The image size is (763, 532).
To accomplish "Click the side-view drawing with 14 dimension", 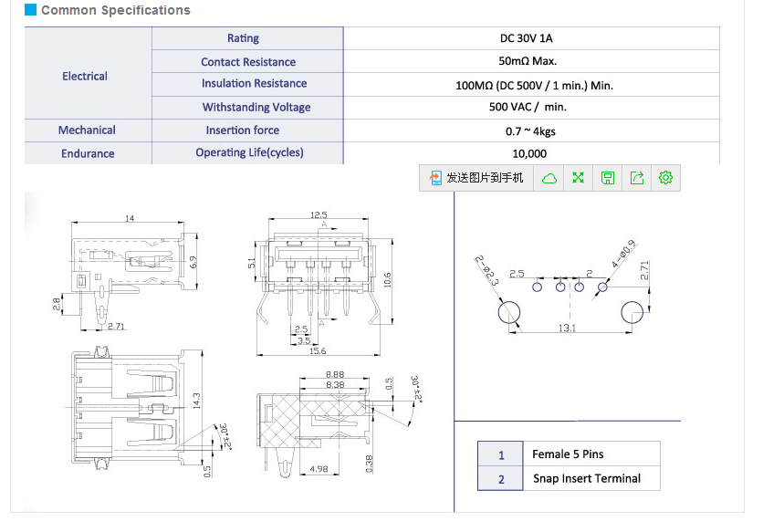I will click(x=126, y=273).
